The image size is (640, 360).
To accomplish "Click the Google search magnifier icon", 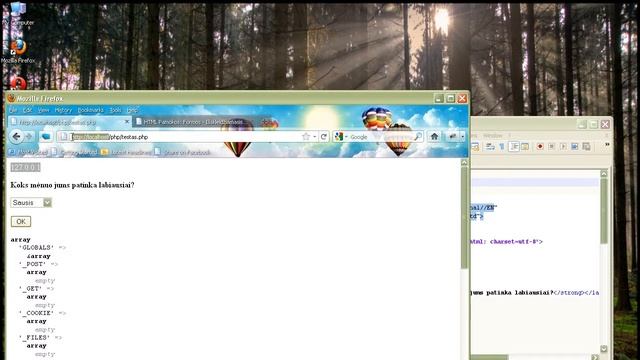I will 418,137.
